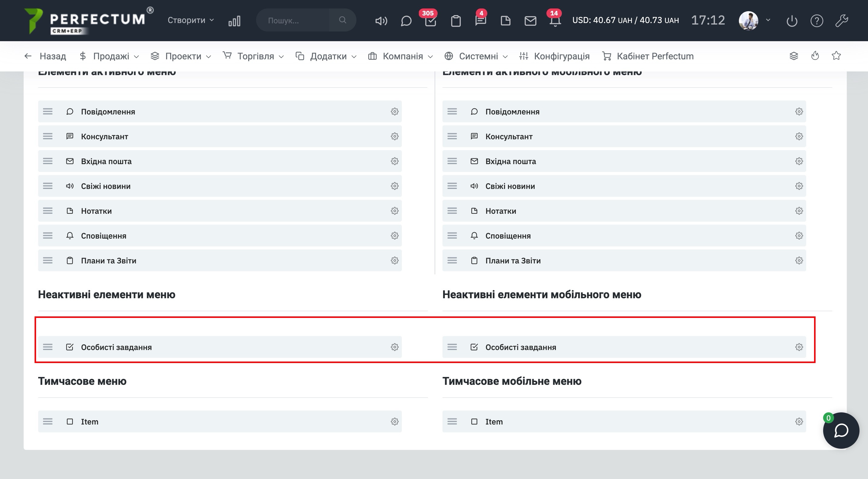
Task: Open the floating chat widget button
Action: [x=841, y=430]
